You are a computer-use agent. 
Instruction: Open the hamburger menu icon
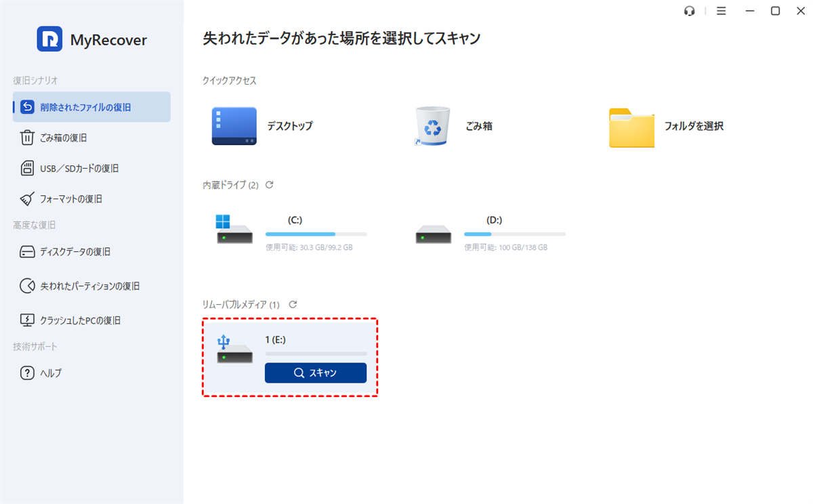click(x=721, y=11)
